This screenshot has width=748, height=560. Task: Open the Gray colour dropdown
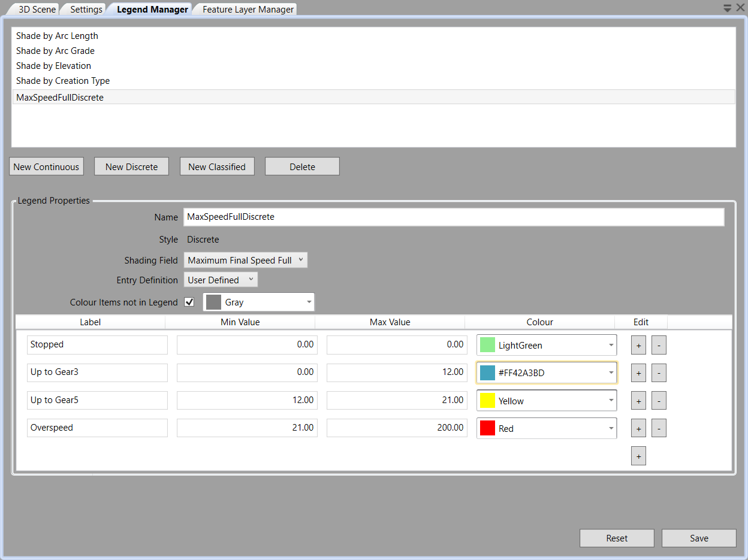pos(259,302)
